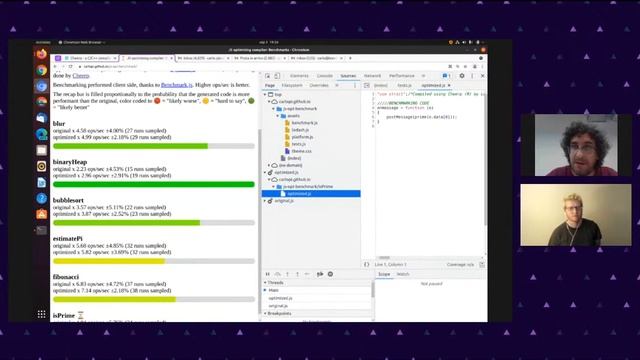The height and width of the screenshot is (360, 640).
Task: Open navigator pane three-dot menu
Action: 355,85
